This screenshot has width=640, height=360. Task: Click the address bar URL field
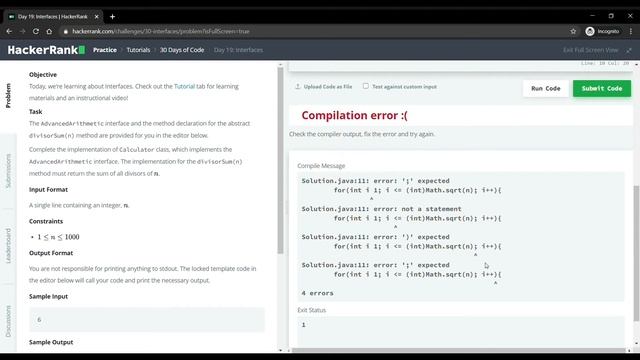click(314, 31)
